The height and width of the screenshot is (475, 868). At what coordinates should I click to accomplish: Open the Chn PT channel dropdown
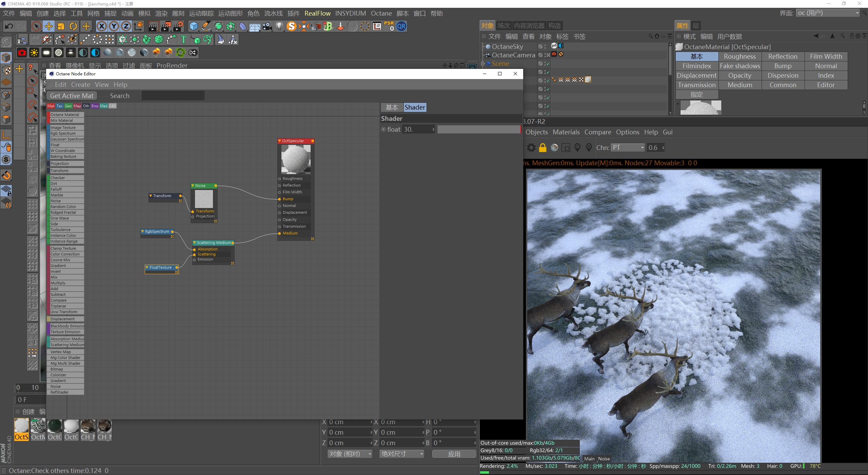[x=628, y=148]
